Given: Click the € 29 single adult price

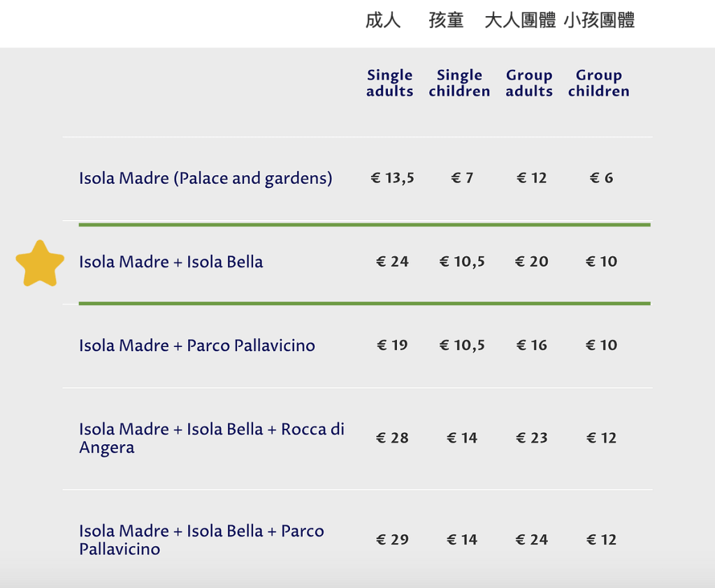Looking at the screenshot, I should pos(392,540).
